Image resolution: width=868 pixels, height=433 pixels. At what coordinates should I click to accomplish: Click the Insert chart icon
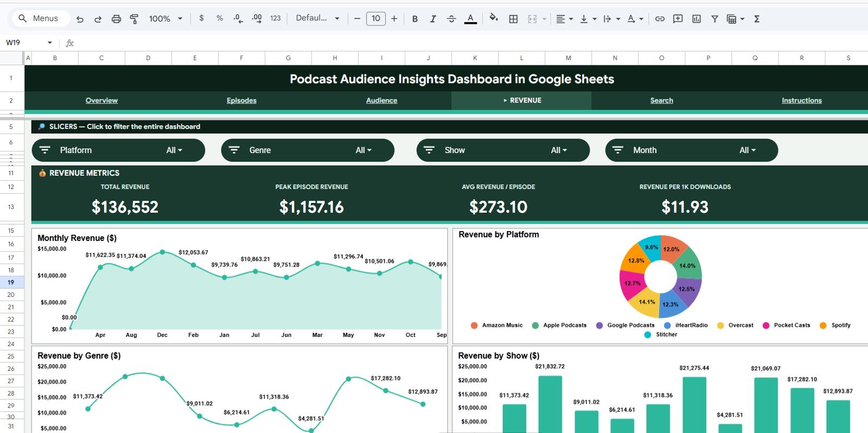(x=697, y=18)
